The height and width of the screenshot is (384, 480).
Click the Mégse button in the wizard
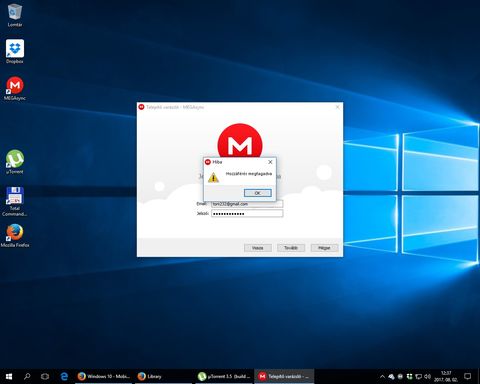[x=324, y=248]
